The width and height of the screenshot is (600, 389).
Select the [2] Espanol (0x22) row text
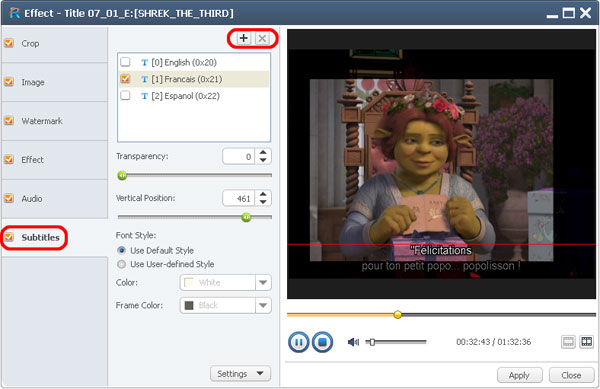(186, 96)
